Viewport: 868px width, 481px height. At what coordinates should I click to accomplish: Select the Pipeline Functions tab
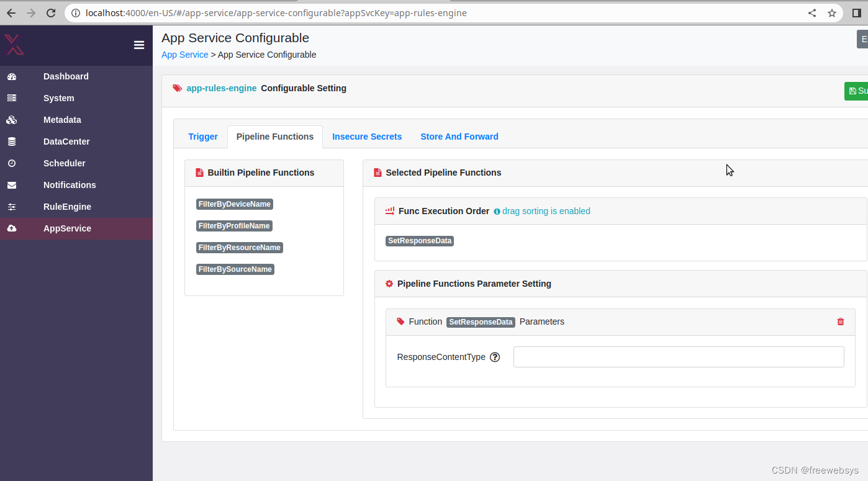(x=275, y=137)
